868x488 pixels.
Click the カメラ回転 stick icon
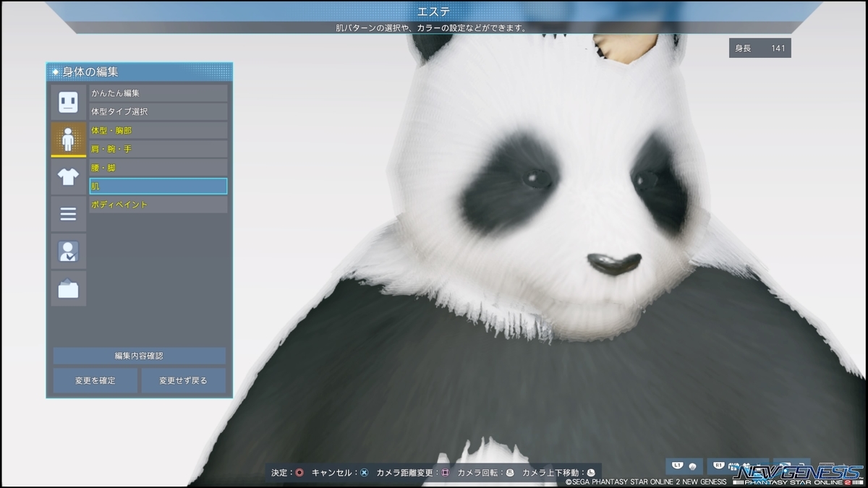(509, 473)
